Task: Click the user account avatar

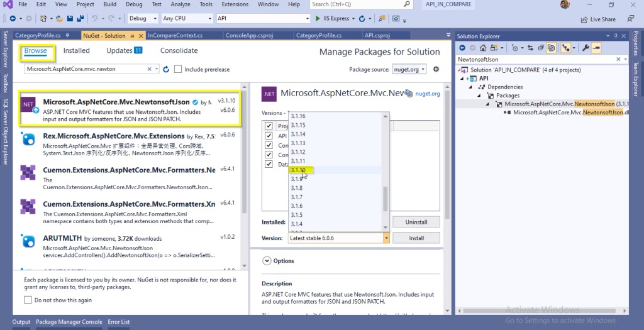Action: tap(565, 4)
